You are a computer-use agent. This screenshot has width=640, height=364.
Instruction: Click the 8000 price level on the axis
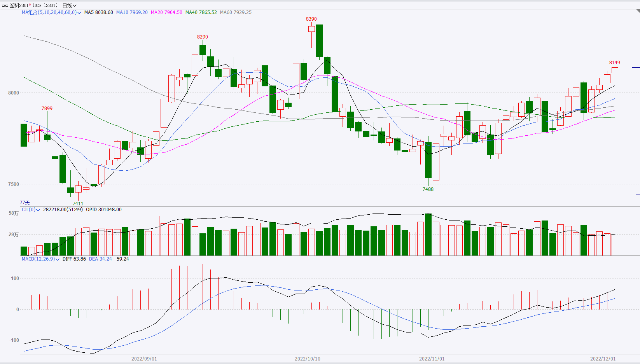click(13, 93)
